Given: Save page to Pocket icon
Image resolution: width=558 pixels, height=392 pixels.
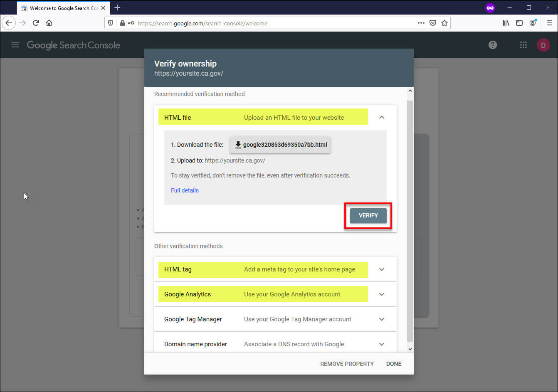Looking at the screenshot, I should point(433,23).
